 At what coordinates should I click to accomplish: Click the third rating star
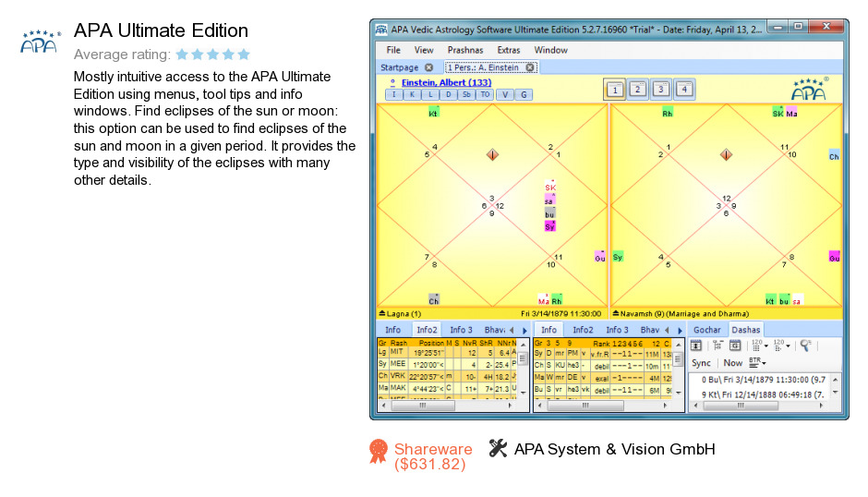pos(213,55)
